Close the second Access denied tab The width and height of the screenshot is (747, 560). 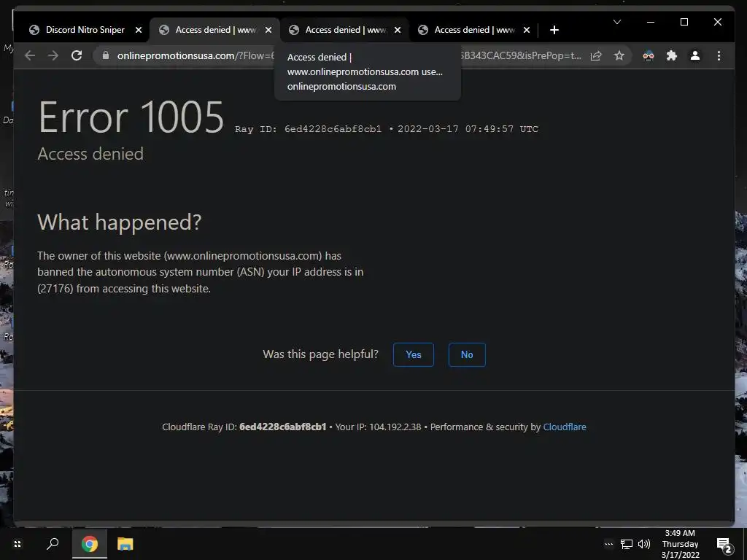[398, 30]
